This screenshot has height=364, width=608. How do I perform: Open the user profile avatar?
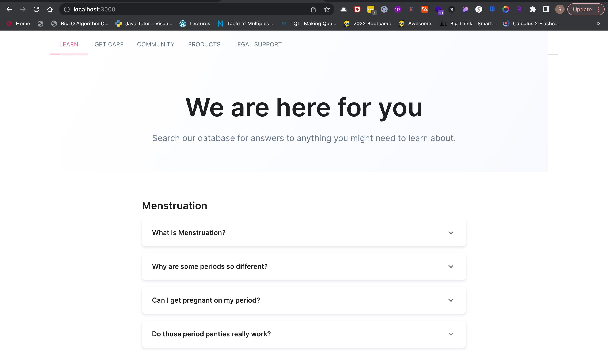pyautogui.click(x=560, y=9)
